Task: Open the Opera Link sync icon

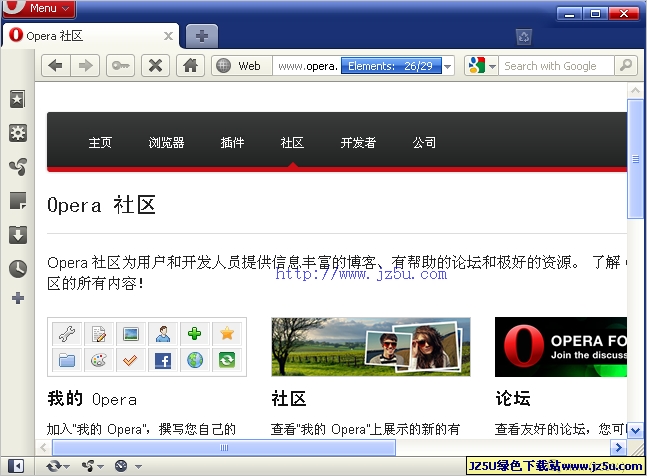Action: [x=54, y=467]
